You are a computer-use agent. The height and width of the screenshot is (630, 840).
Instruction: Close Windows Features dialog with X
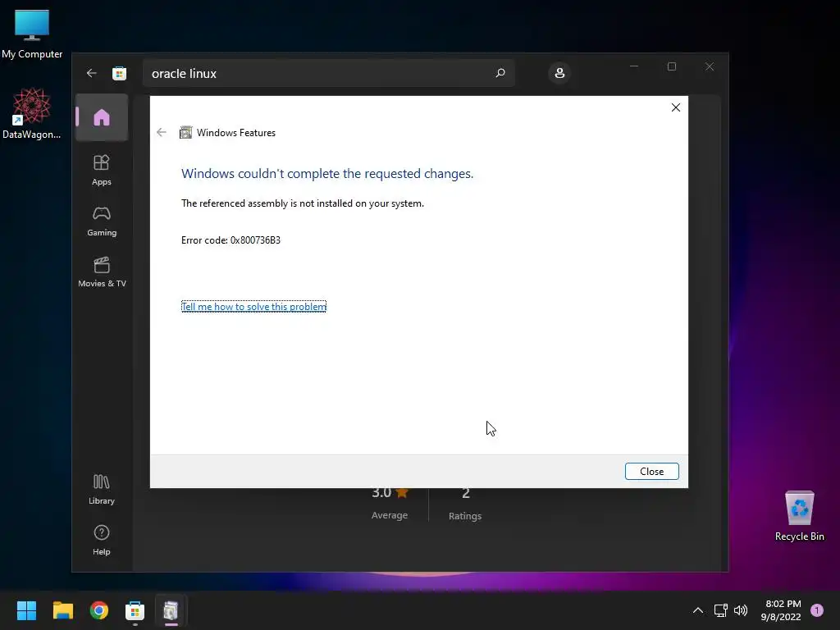[676, 107]
